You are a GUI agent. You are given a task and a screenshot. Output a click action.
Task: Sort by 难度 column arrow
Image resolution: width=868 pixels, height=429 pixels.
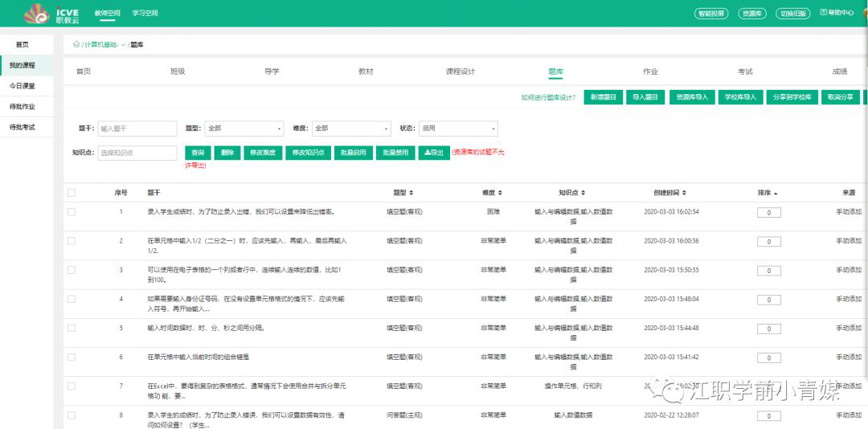coord(500,193)
